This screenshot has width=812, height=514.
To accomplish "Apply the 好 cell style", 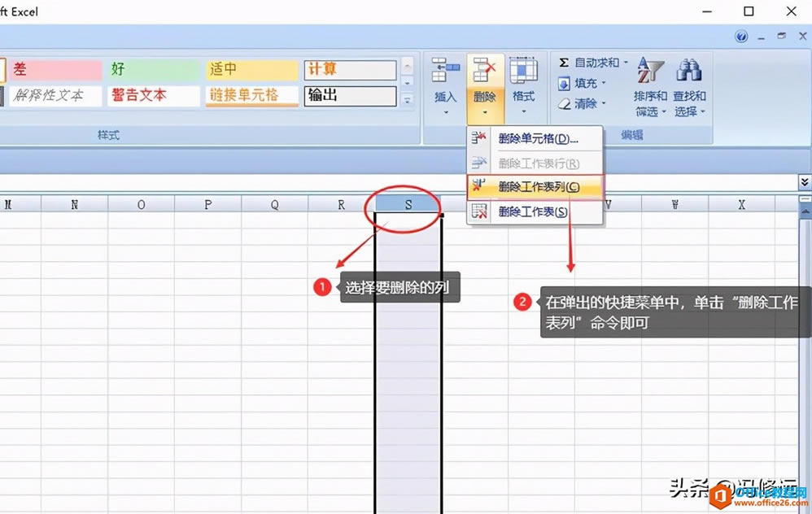I will pyautogui.click(x=153, y=69).
